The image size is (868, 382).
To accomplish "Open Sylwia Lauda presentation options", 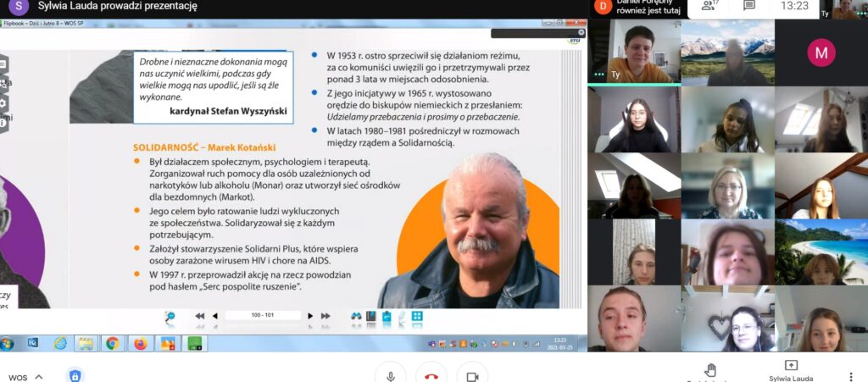I will click(791, 370).
